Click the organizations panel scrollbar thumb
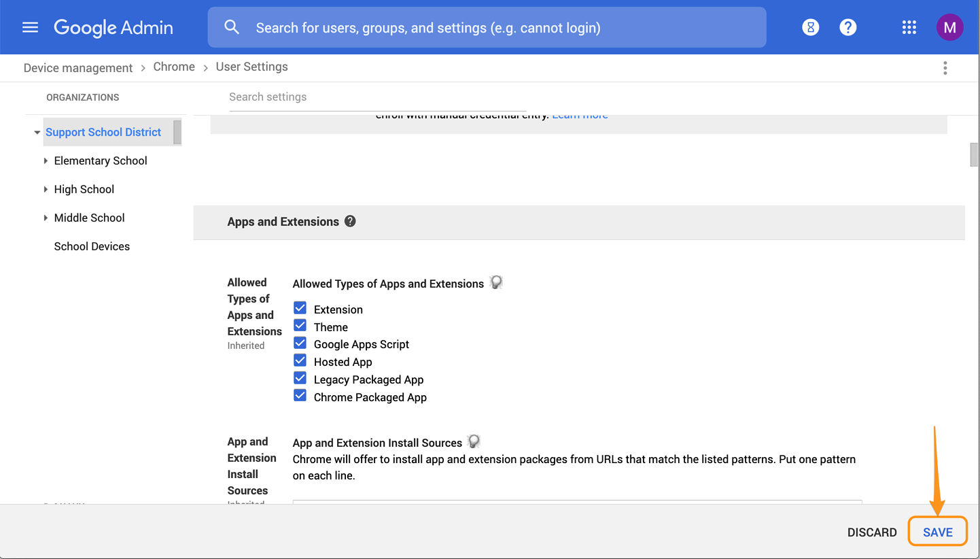Image resolution: width=980 pixels, height=559 pixels. 177,132
